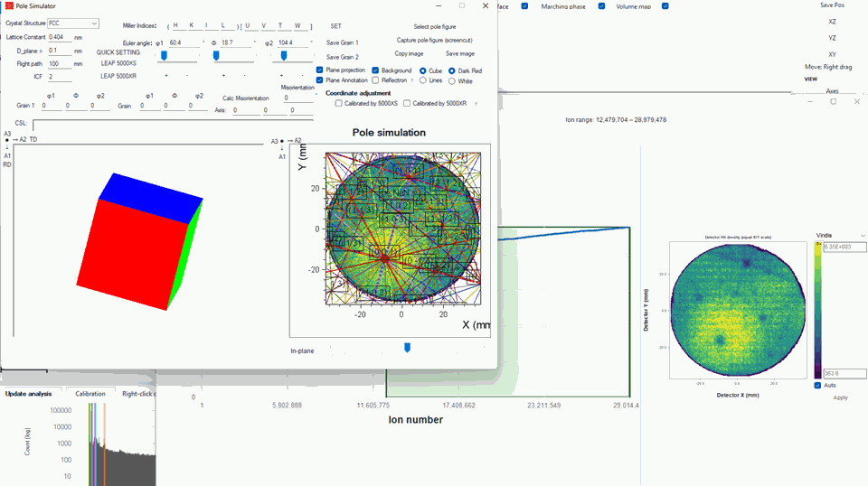Apply LEAP 5000XS quick setting

[118, 63]
